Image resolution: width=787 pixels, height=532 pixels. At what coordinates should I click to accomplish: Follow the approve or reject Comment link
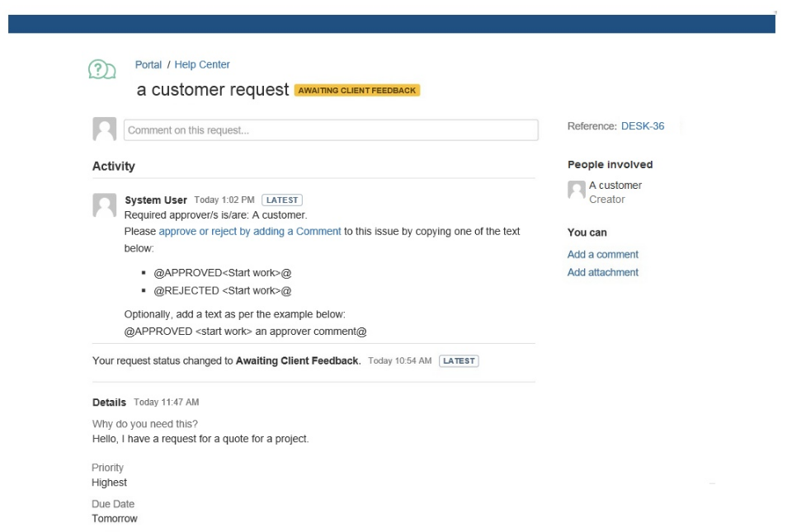click(250, 232)
